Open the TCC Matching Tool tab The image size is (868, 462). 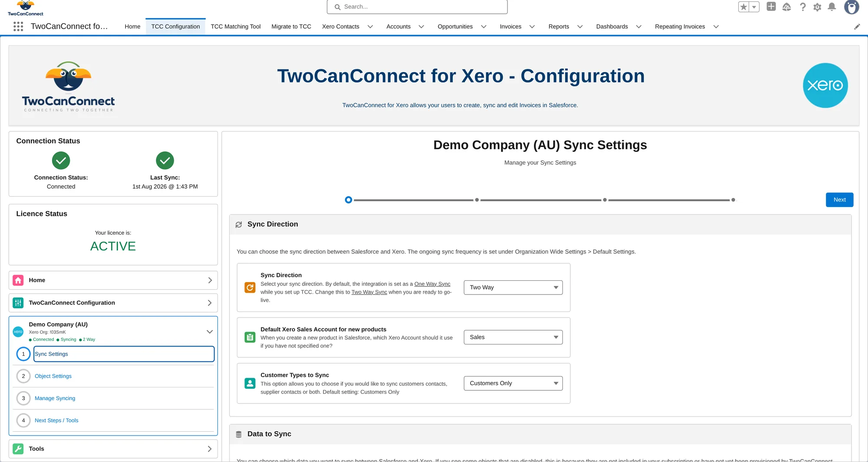coord(236,26)
